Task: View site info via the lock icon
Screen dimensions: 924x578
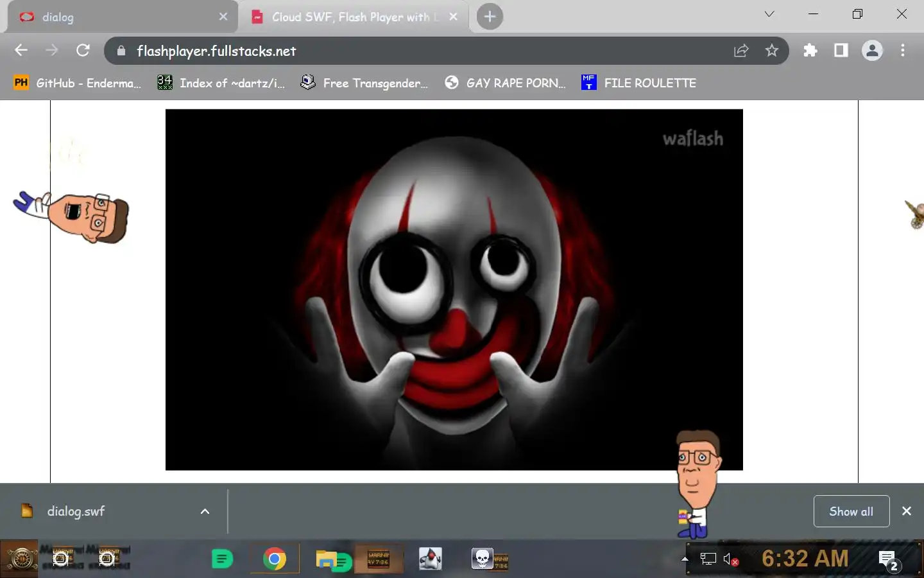Action: [x=121, y=51]
